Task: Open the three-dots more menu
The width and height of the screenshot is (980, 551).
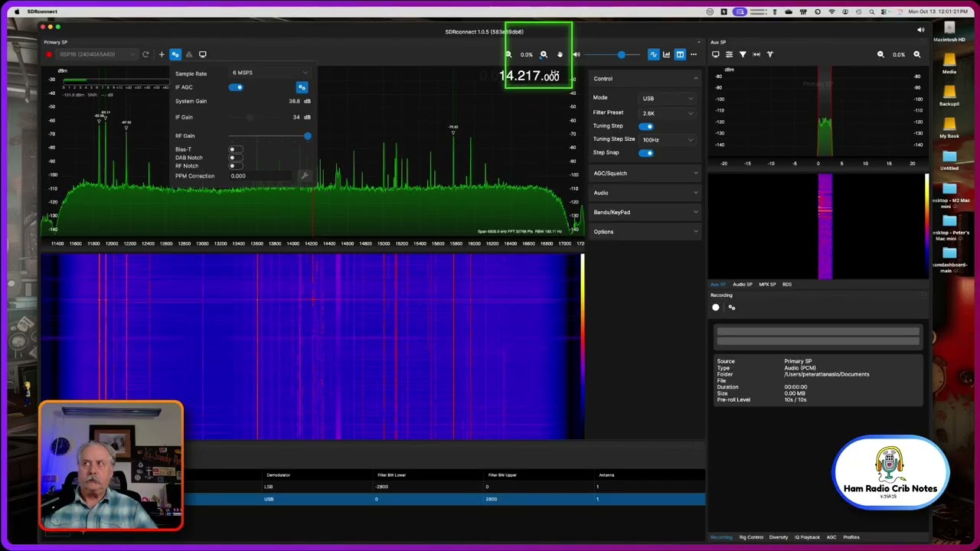Action: (x=694, y=54)
